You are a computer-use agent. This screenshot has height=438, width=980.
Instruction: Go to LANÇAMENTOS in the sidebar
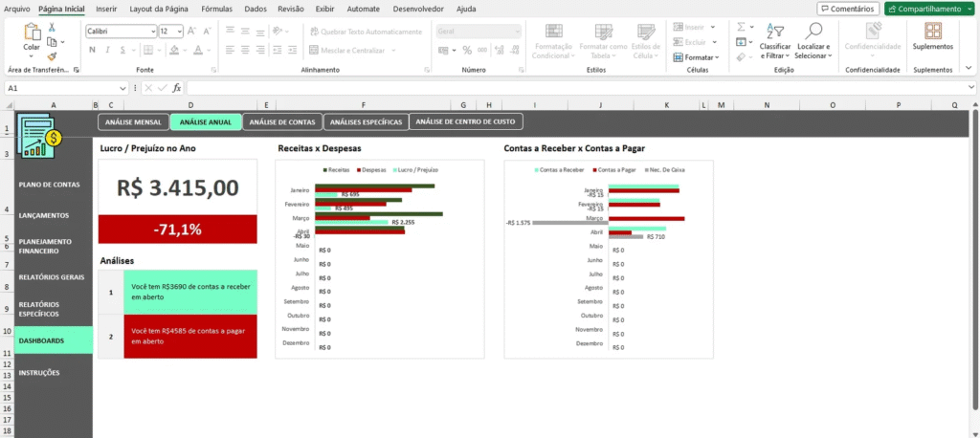(43, 215)
